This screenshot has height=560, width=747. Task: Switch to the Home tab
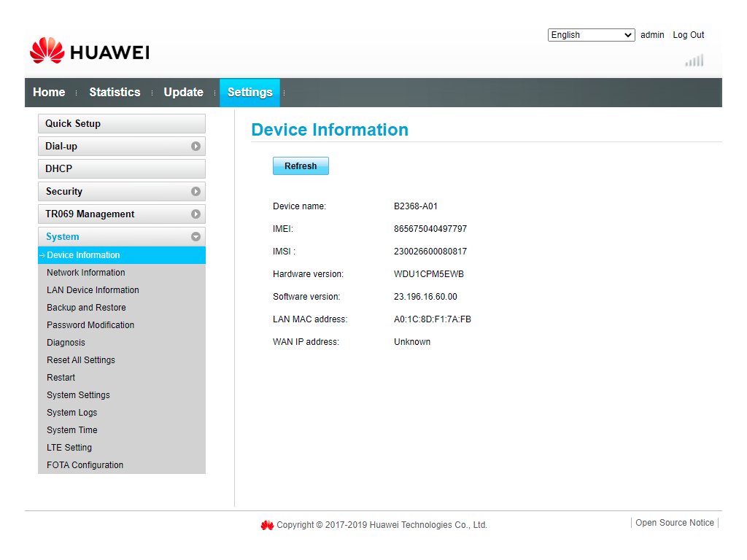tap(49, 93)
